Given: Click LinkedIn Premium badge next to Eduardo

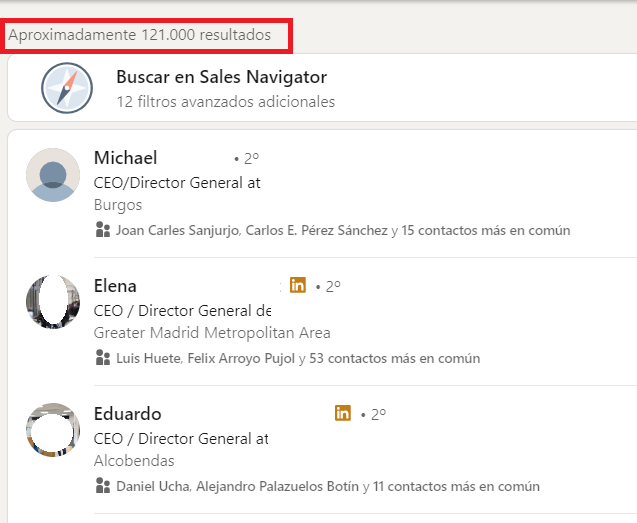Looking at the screenshot, I should [343, 413].
